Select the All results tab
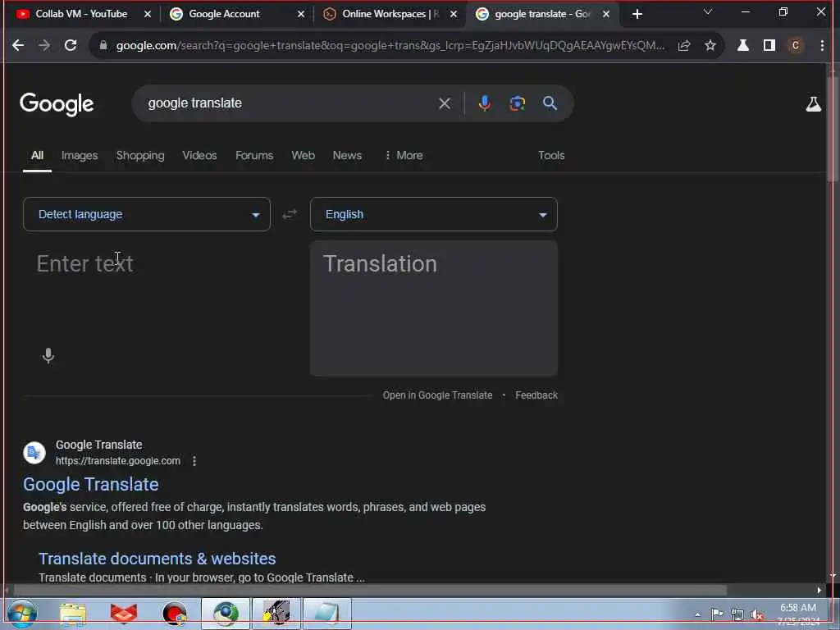The width and height of the screenshot is (840, 630). coord(37,155)
